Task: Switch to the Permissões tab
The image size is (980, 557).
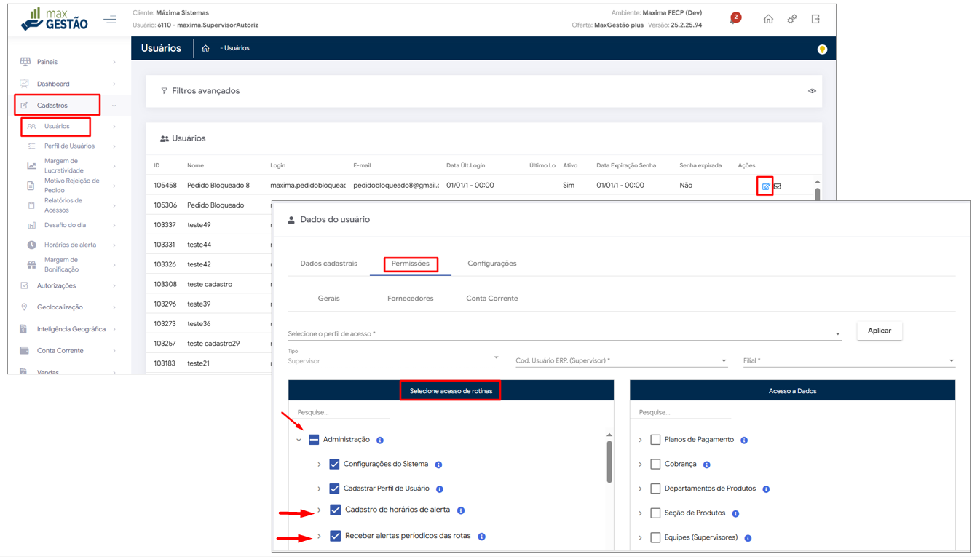Action: [x=411, y=264]
